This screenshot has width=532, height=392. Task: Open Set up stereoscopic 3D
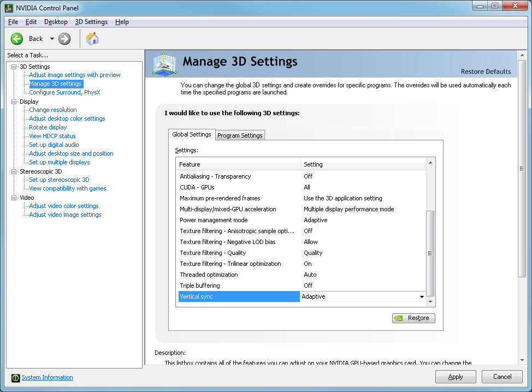coord(59,180)
